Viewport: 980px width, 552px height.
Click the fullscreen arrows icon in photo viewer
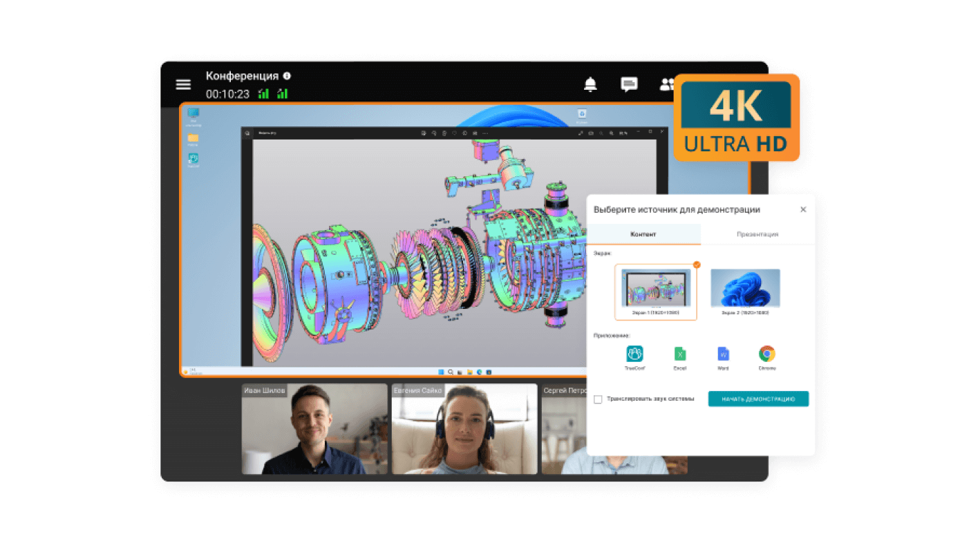pos(581,133)
